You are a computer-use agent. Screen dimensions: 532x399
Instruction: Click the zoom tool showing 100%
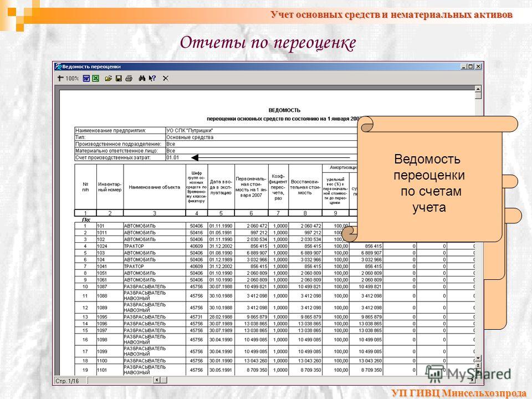click(x=68, y=78)
